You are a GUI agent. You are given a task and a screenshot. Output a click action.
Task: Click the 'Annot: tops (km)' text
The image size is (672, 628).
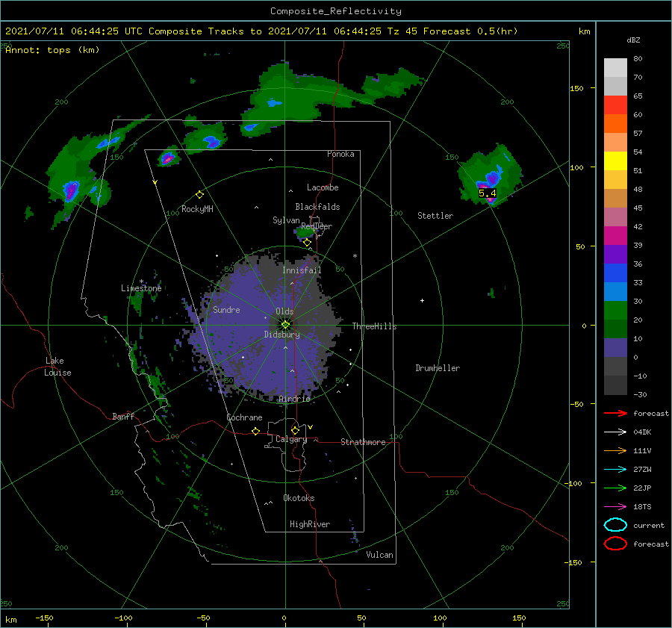pyautogui.click(x=52, y=50)
